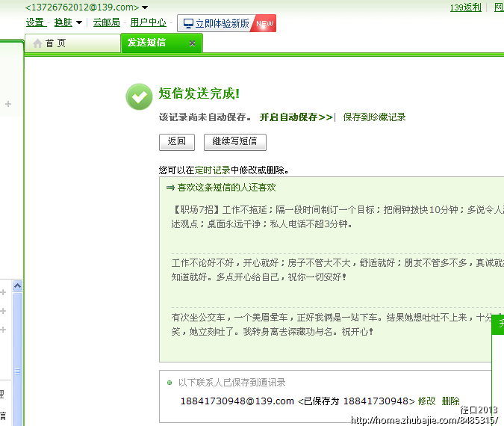The image size is (504, 426).
Task: Click the 继续写短信 button
Action: coord(235,142)
